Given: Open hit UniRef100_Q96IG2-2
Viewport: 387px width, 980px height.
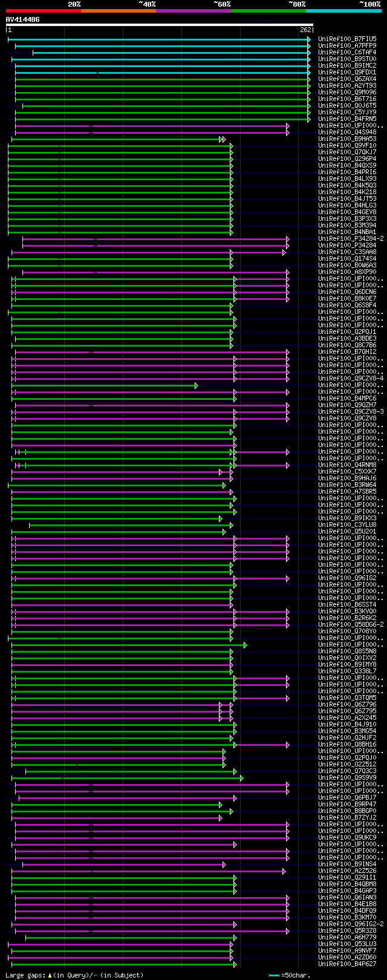Looking at the screenshot, I should click(351, 924).
